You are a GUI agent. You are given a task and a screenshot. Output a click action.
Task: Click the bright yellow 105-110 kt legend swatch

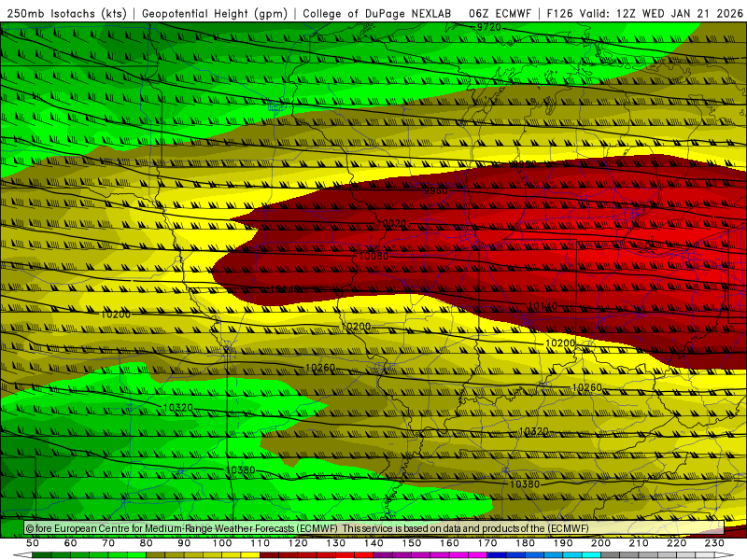click(x=250, y=555)
